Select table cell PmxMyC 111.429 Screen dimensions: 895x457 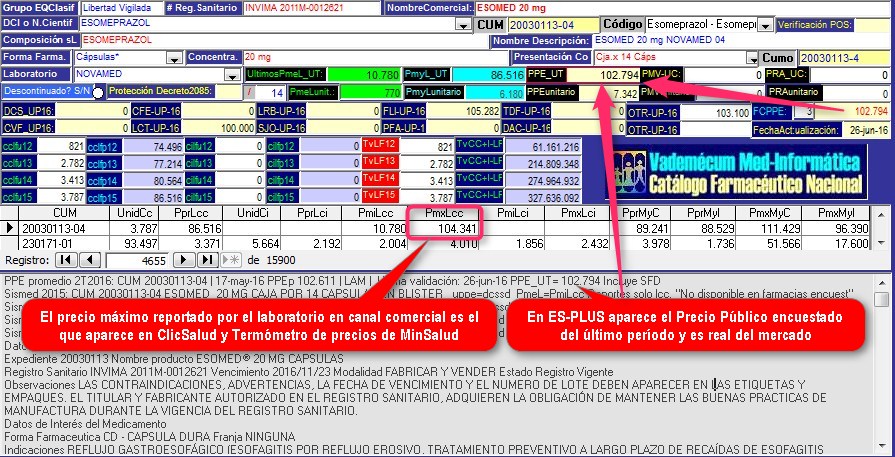pyautogui.click(x=768, y=229)
